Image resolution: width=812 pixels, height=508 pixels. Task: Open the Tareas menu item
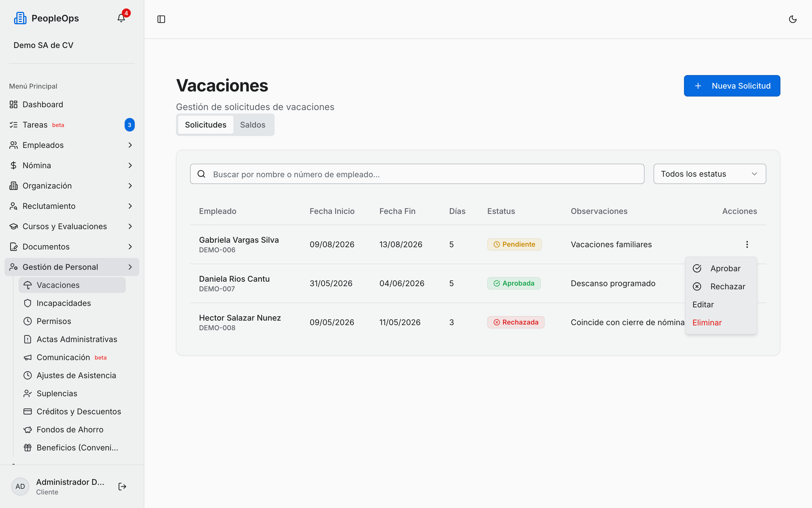(72, 125)
